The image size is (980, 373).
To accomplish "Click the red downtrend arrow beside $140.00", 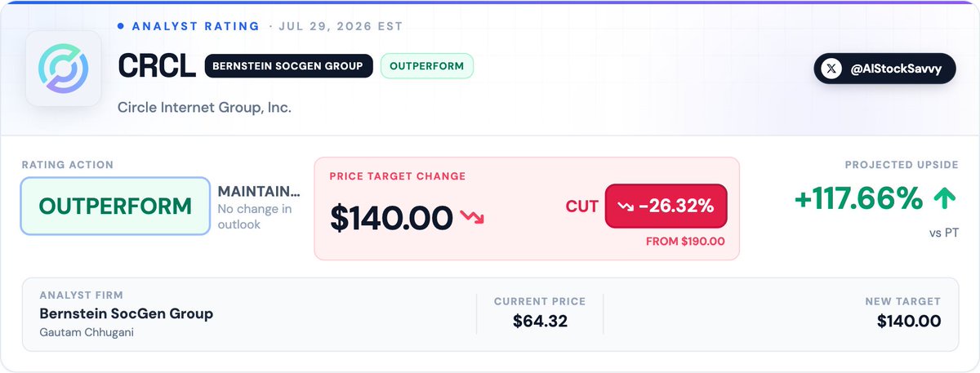I will 471,218.
